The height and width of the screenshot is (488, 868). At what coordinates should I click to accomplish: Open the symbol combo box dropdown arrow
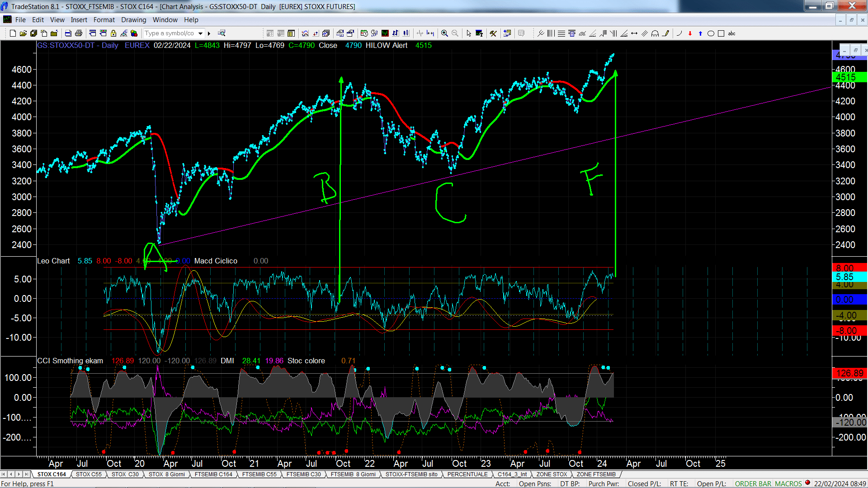coord(200,33)
